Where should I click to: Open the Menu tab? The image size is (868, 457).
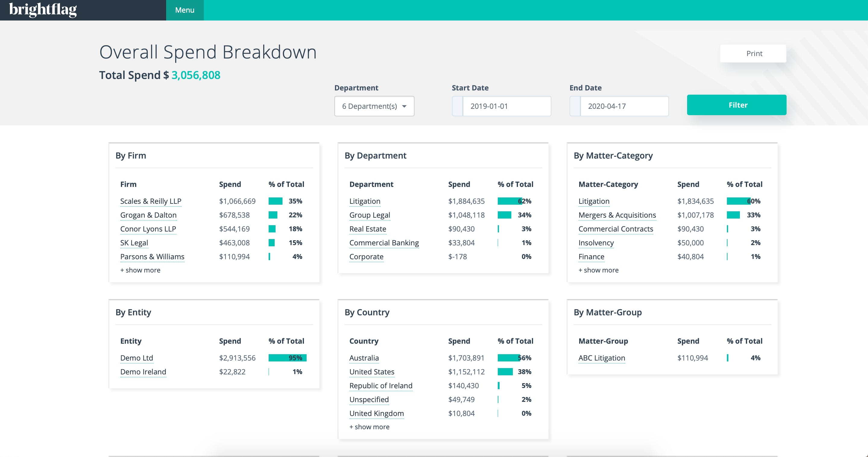point(185,10)
